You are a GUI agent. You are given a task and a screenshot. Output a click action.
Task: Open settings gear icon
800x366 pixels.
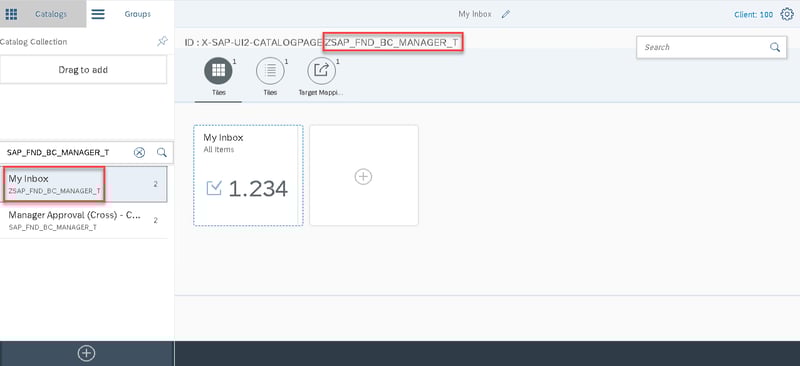pyautogui.click(x=787, y=14)
